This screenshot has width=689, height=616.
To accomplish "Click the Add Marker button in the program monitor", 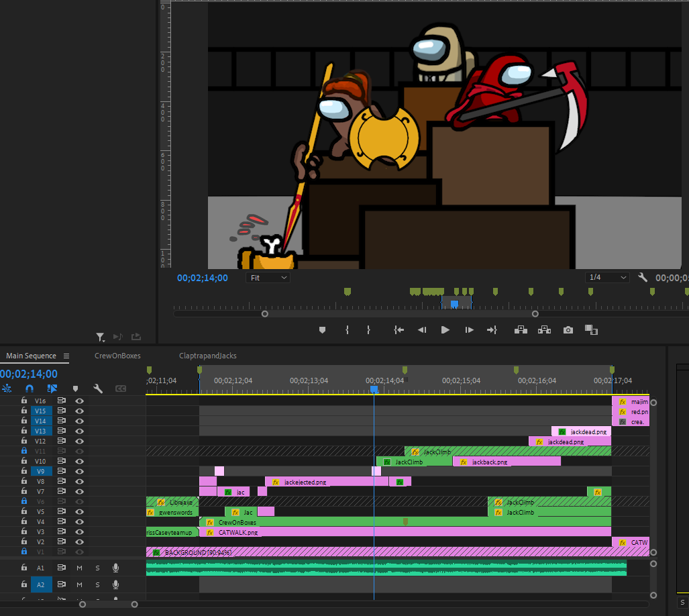I will (x=322, y=330).
